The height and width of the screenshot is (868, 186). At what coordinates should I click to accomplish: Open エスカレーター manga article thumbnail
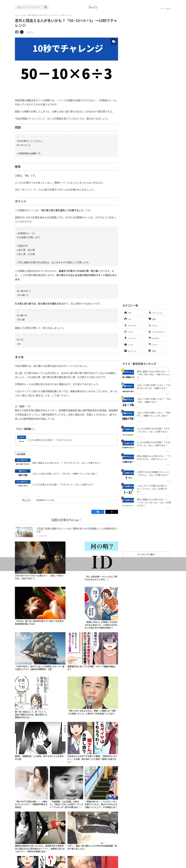click(101, 783)
